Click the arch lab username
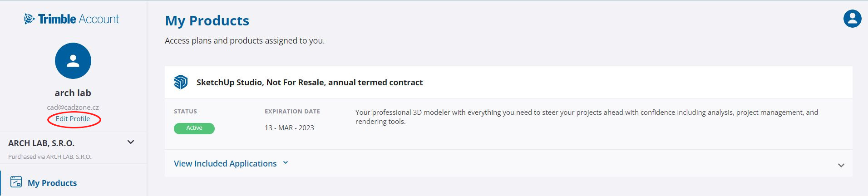This screenshot has height=196, width=868. (73, 93)
